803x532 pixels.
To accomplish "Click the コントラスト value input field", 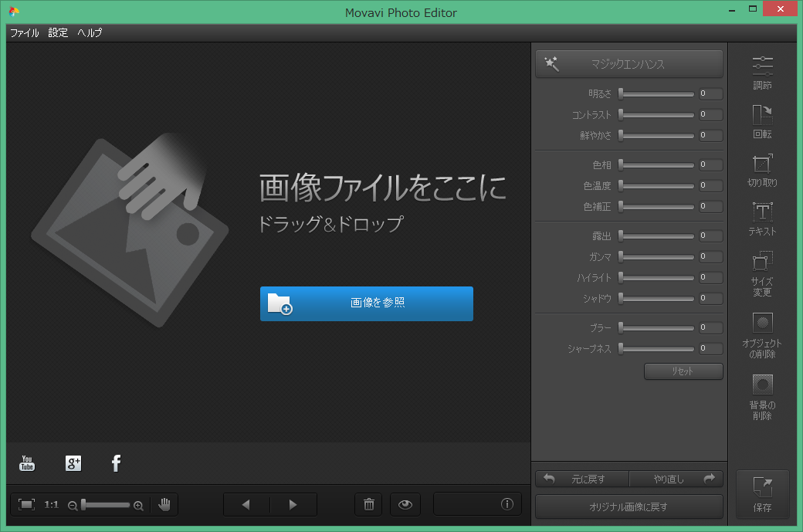I will (710, 115).
